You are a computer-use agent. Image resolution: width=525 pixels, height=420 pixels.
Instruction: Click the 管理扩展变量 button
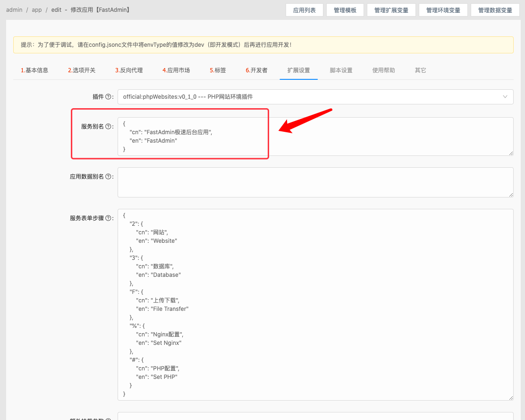click(391, 9)
